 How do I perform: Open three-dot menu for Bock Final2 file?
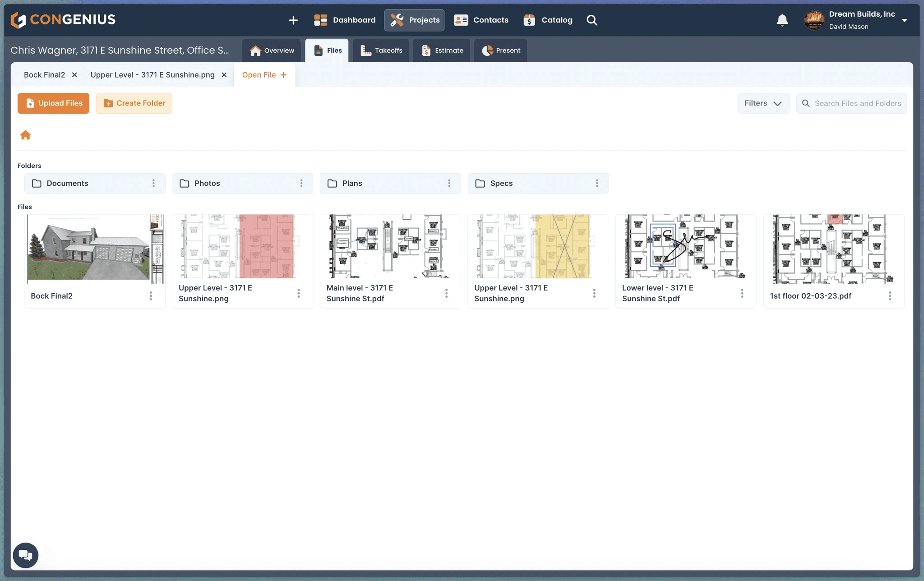coord(151,296)
